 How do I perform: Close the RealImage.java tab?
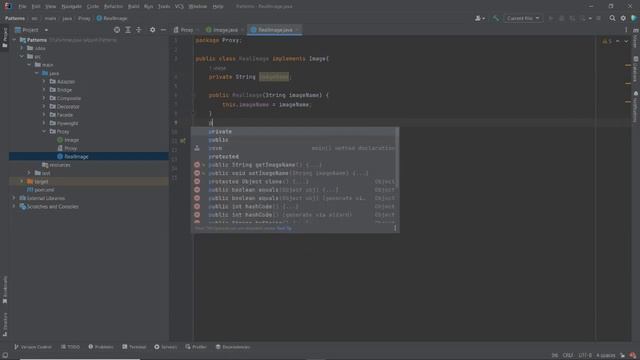tap(297, 30)
